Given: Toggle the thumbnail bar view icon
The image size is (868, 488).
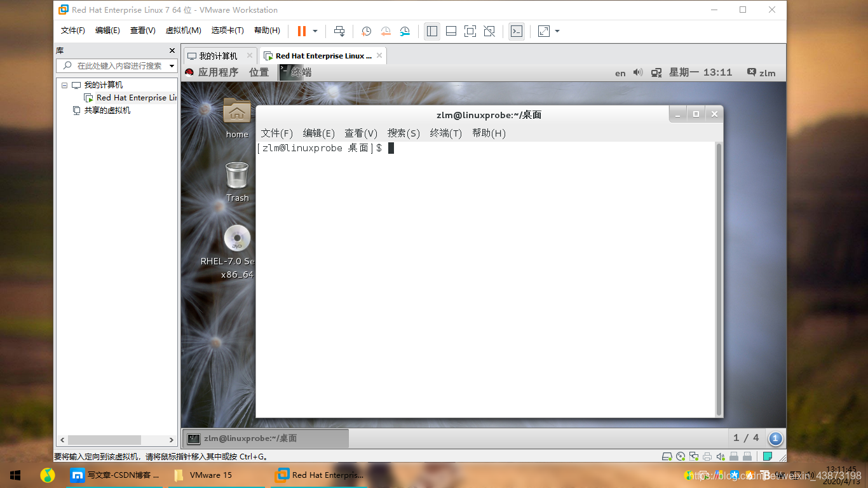Looking at the screenshot, I should [451, 31].
